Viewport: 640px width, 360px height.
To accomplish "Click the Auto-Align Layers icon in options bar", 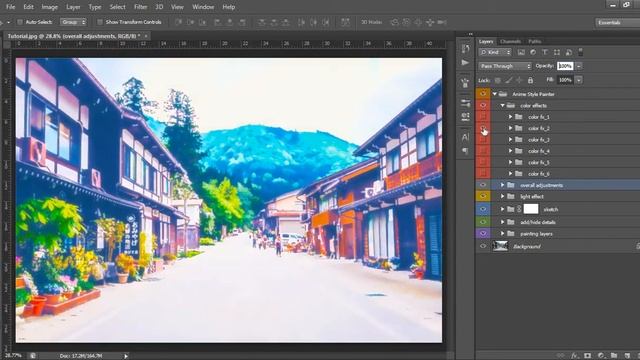I will 345,22.
